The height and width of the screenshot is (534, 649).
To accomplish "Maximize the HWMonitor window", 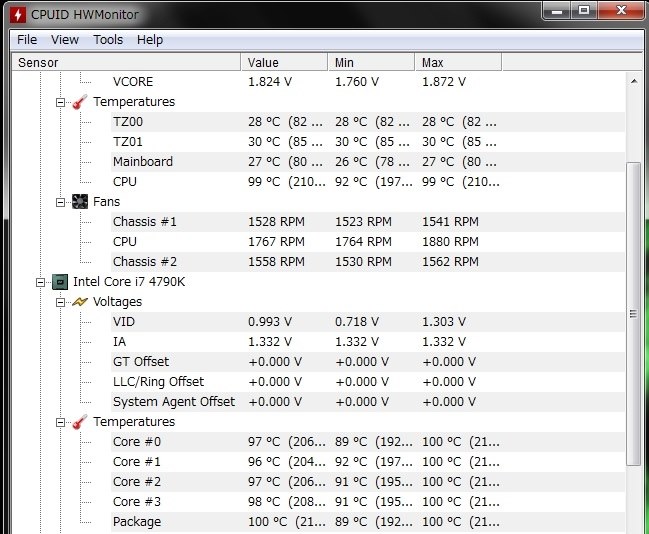I will [x=584, y=11].
